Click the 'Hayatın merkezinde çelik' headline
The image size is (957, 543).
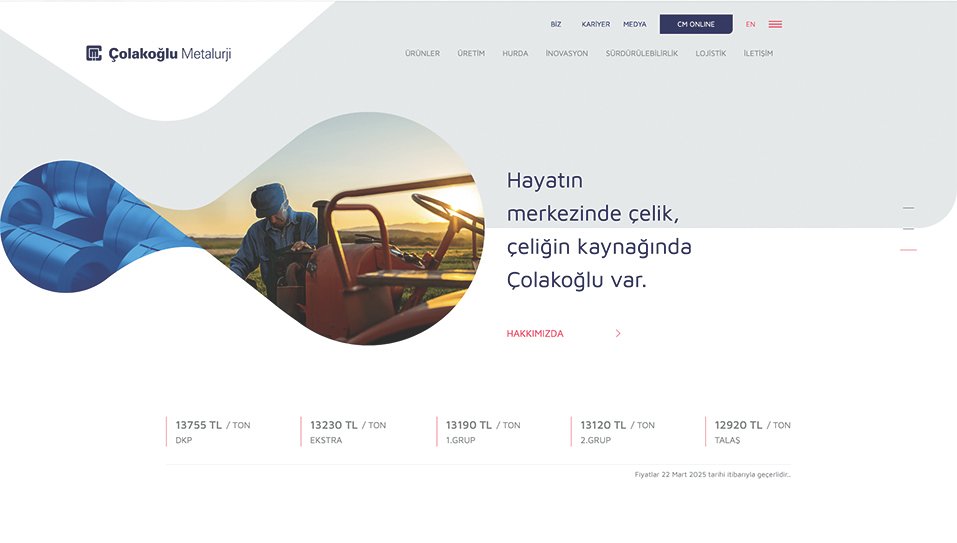coord(599,230)
